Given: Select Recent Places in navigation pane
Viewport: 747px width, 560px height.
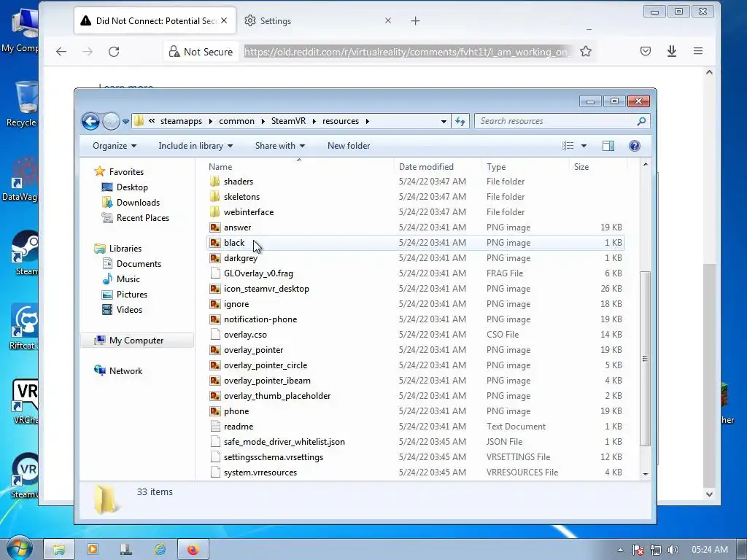Looking at the screenshot, I should click(x=143, y=217).
